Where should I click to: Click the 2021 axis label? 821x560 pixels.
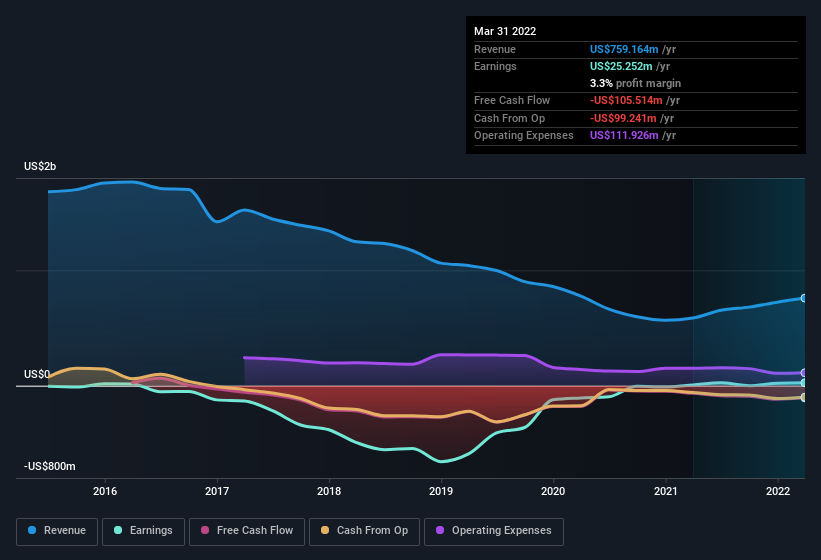point(665,491)
